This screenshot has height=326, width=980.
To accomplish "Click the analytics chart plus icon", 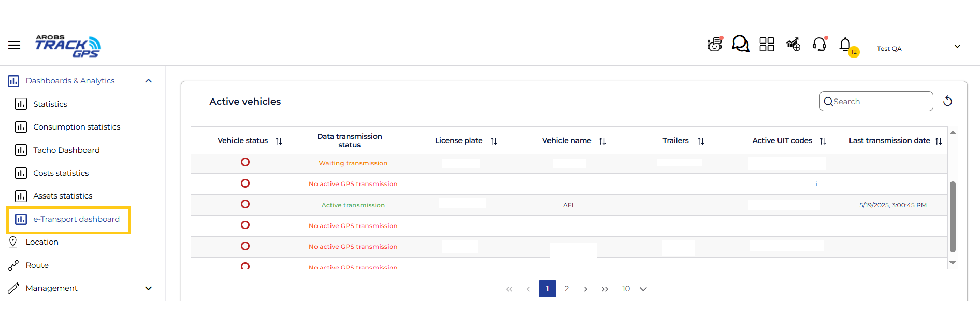I will pos(793,45).
